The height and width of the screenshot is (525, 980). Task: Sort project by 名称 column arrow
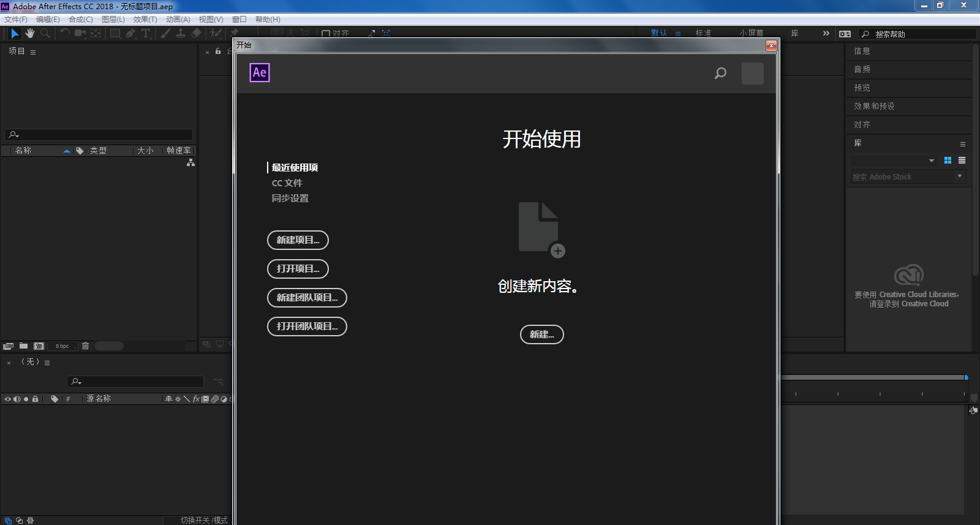coord(67,151)
